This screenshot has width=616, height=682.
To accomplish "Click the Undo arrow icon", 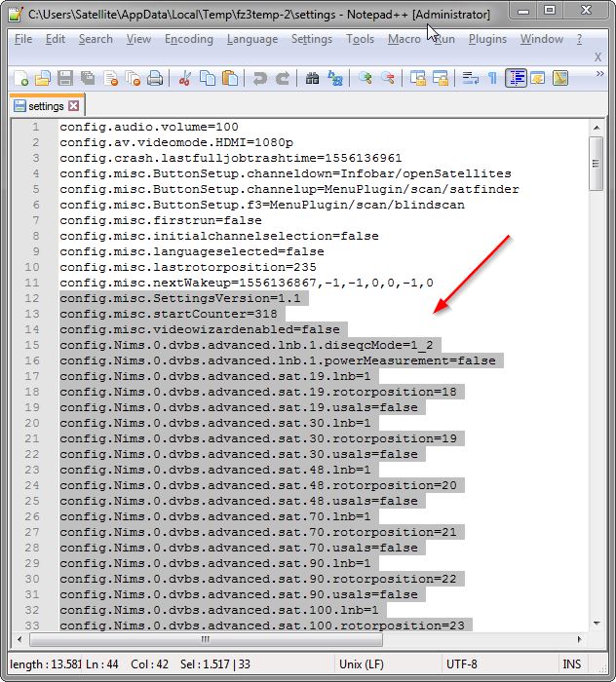I will pos(260,79).
